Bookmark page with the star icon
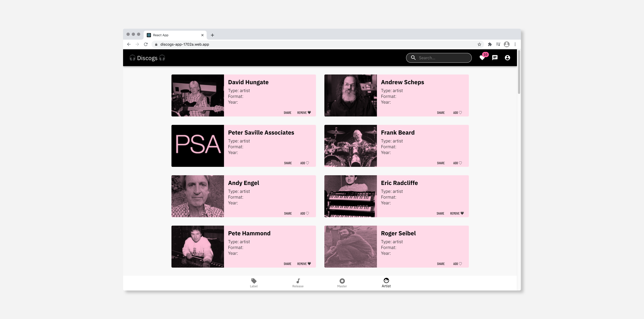This screenshot has height=319, width=644. click(479, 44)
